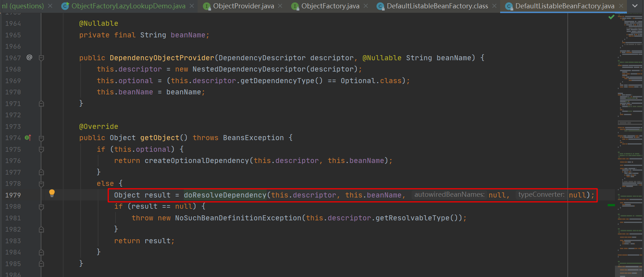
Task: Switch to DefaultListableBeanFactory.class tab
Action: 437,6
